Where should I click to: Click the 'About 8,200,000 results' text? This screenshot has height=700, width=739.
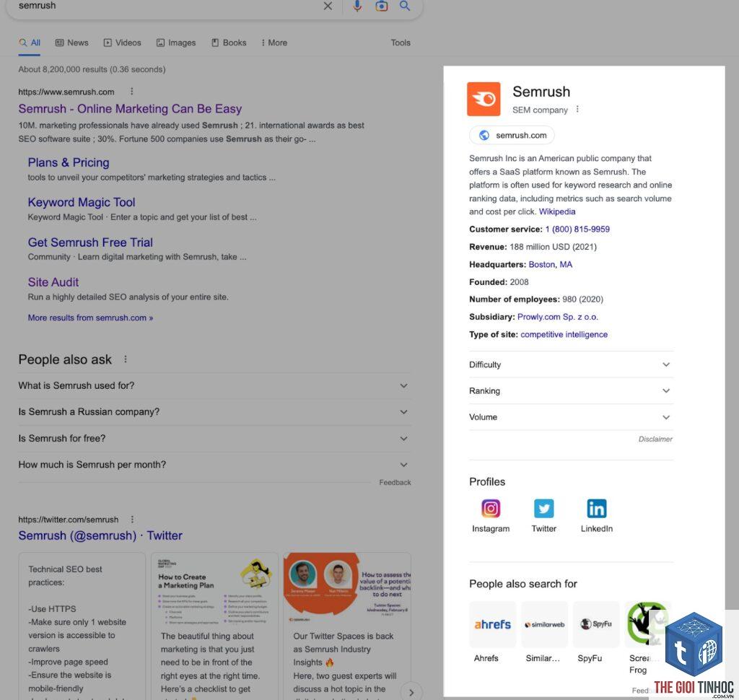pos(92,69)
